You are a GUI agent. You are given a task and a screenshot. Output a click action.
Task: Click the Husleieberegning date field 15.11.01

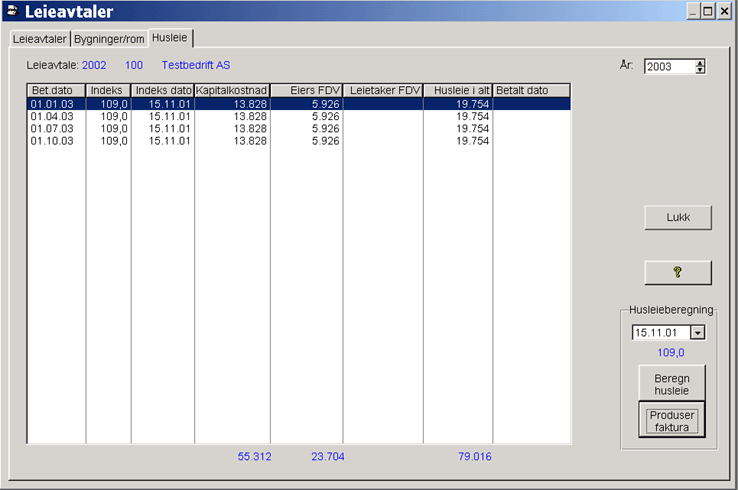[x=661, y=333]
